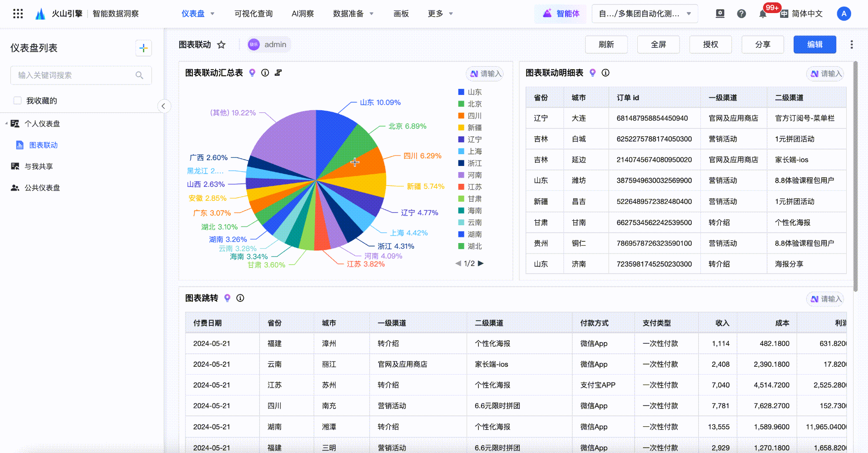Image resolution: width=868 pixels, height=453 pixels.
Task: Toggle 北京 legend entry in pie chart
Action: [x=470, y=104]
